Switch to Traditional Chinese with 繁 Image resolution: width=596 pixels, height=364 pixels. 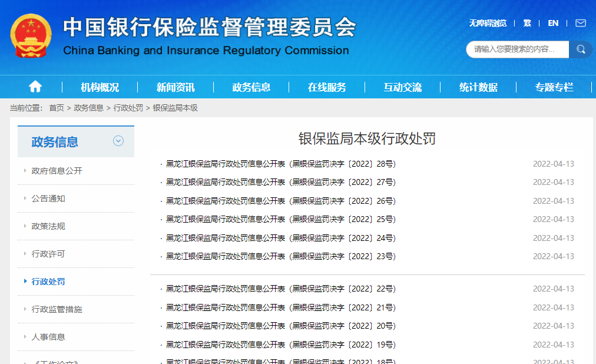pos(527,23)
